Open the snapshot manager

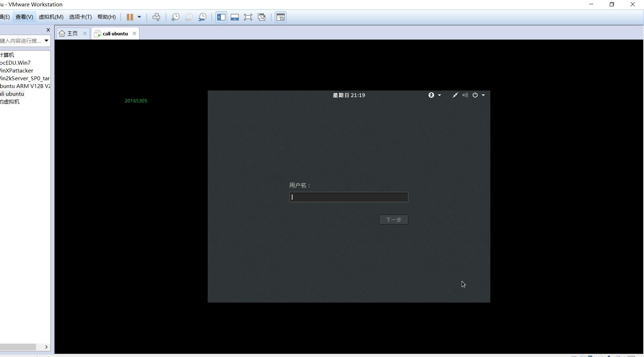pyautogui.click(x=202, y=17)
